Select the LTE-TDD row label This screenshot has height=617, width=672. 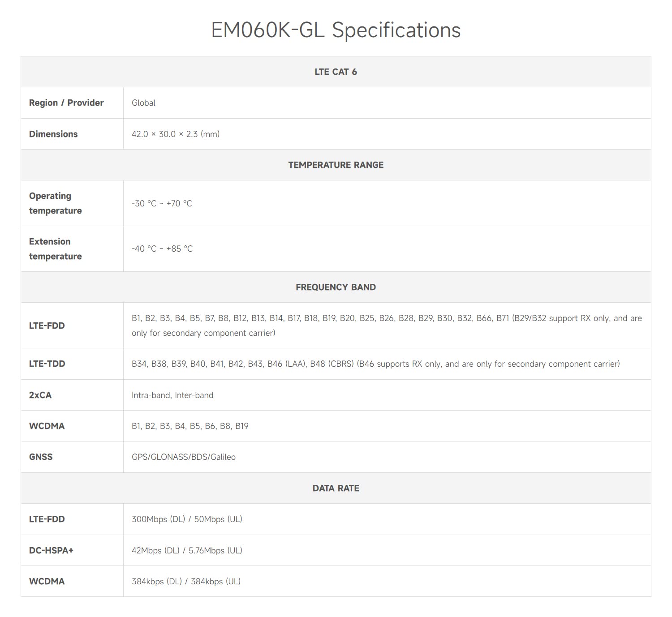point(47,364)
